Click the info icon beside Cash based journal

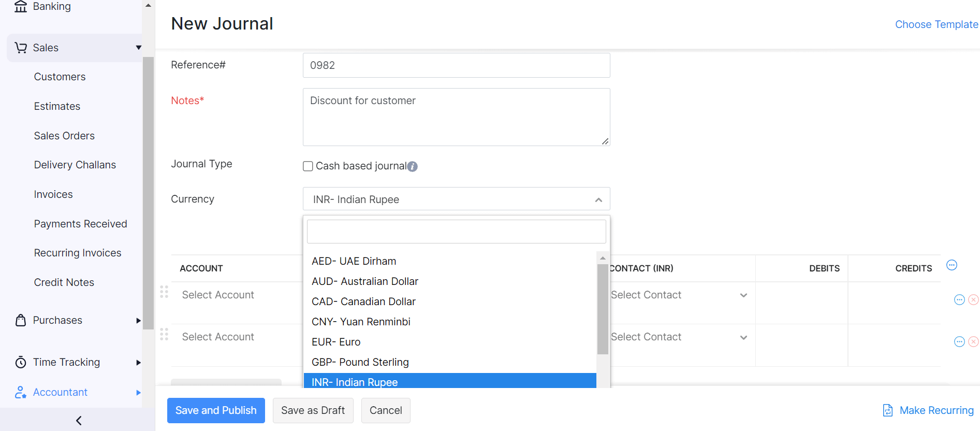click(412, 166)
